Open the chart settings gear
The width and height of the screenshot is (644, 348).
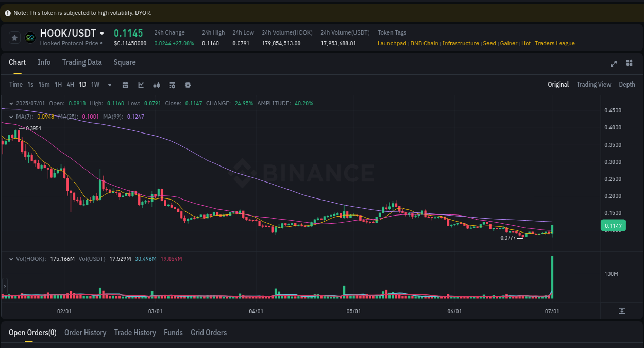(188, 85)
